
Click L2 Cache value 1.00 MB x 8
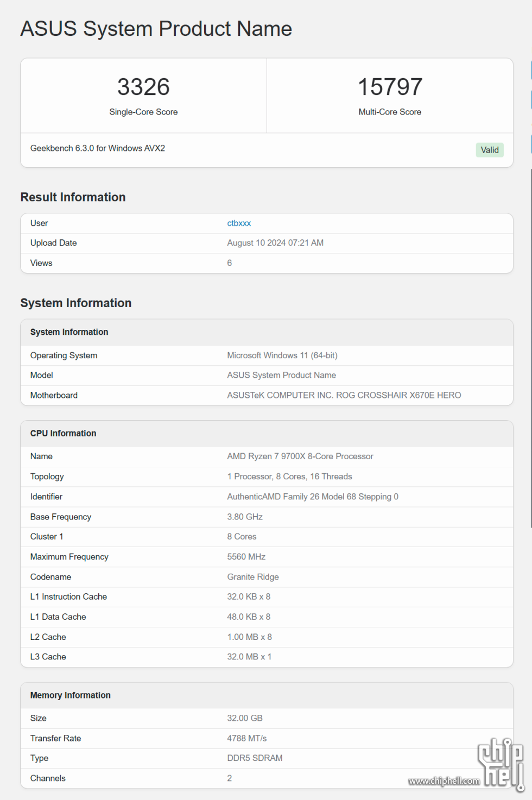click(x=250, y=637)
